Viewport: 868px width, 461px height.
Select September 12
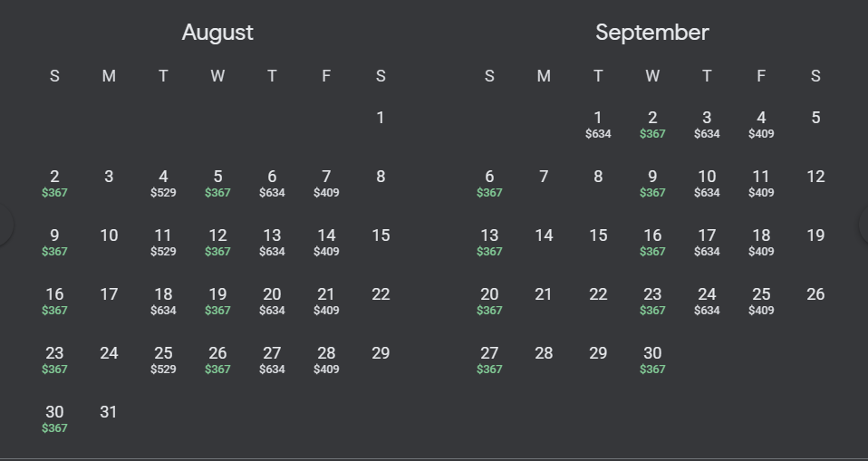click(815, 177)
